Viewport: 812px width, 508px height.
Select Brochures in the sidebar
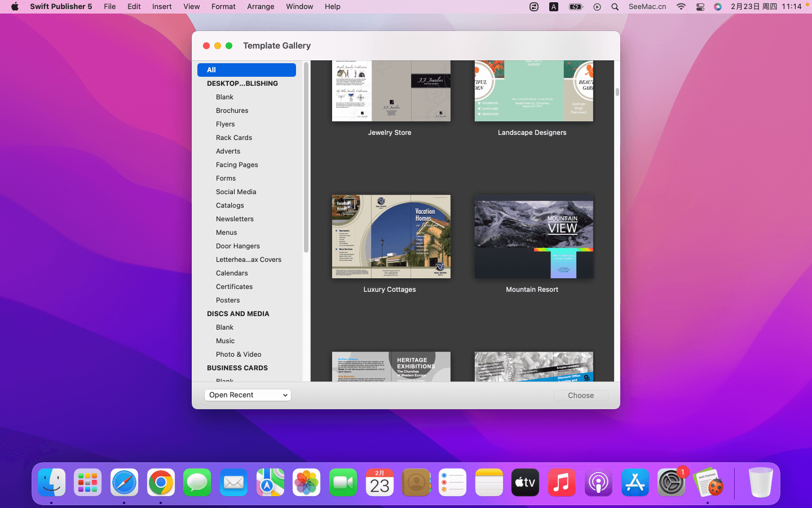point(232,111)
